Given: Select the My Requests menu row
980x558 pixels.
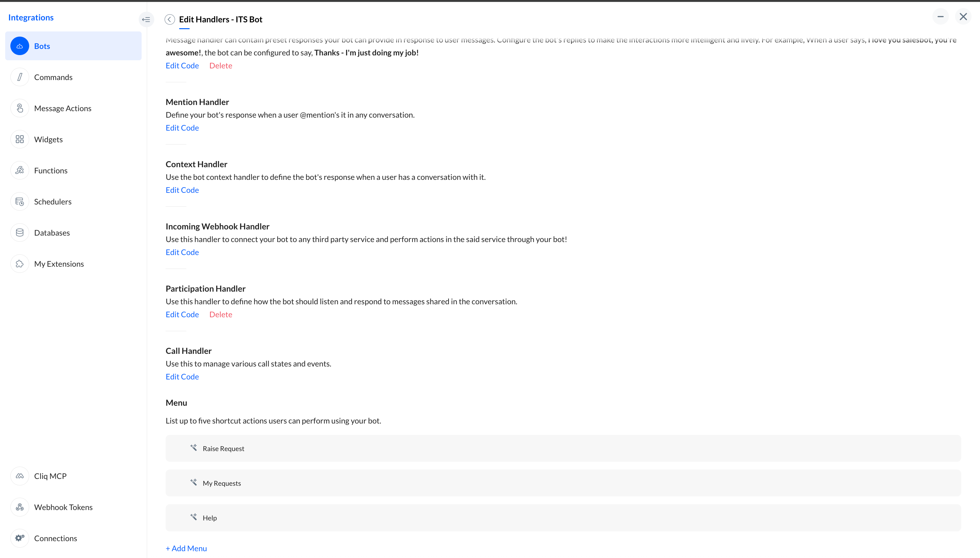Looking at the screenshot, I should pyautogui.click(x=563, y=483).
